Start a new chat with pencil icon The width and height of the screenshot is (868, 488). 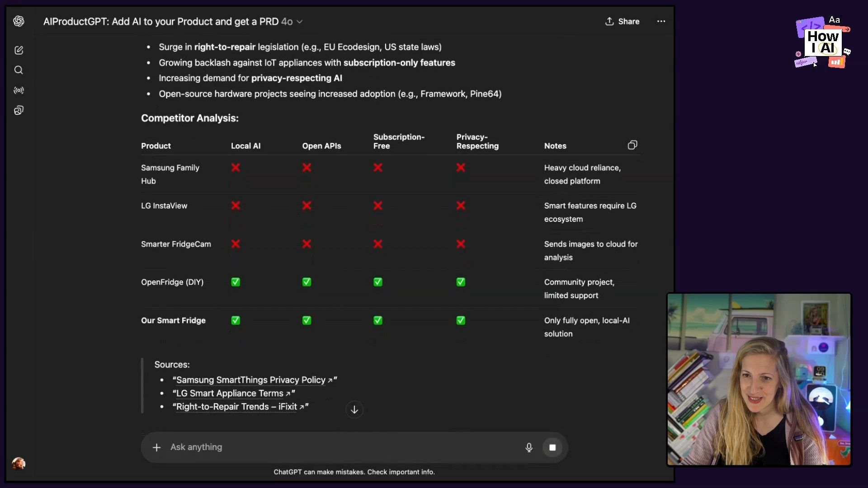pos(19,50)
